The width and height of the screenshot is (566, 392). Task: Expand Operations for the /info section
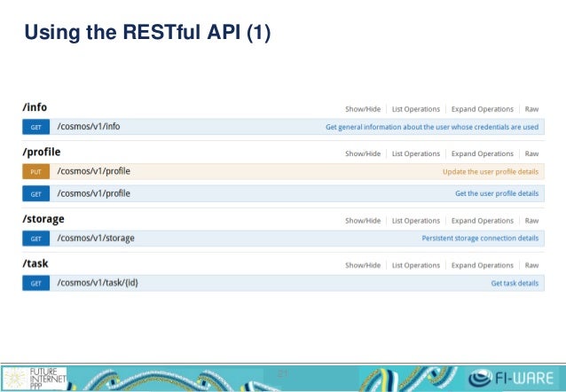click(x=483, y=109)
